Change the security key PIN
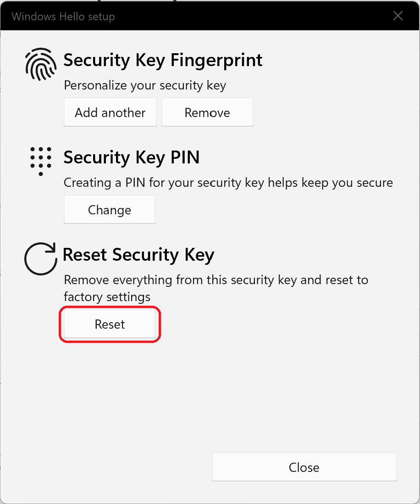The width and height of the screenshot is (420, 504). (110, 210)
